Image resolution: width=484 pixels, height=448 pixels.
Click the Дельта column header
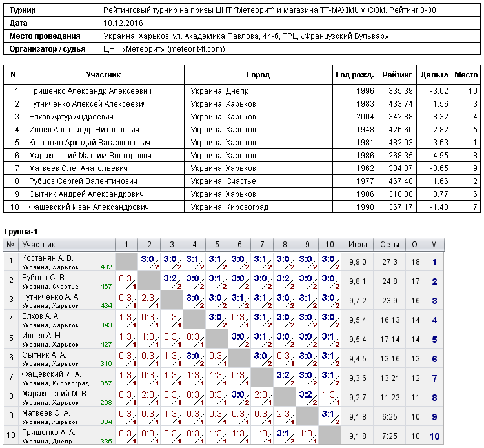click(x=434, y=75)
